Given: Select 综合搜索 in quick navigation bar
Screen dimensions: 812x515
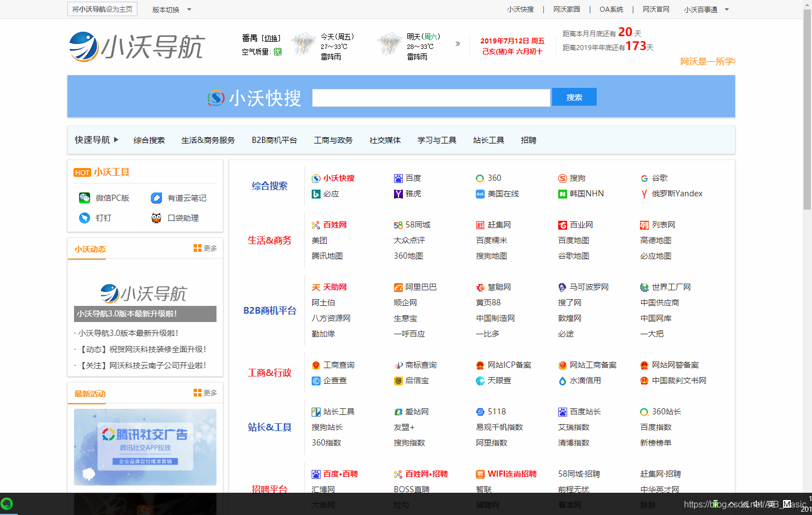Looking at the screenshot, I should pyautogui.click(x=149, y=140).
